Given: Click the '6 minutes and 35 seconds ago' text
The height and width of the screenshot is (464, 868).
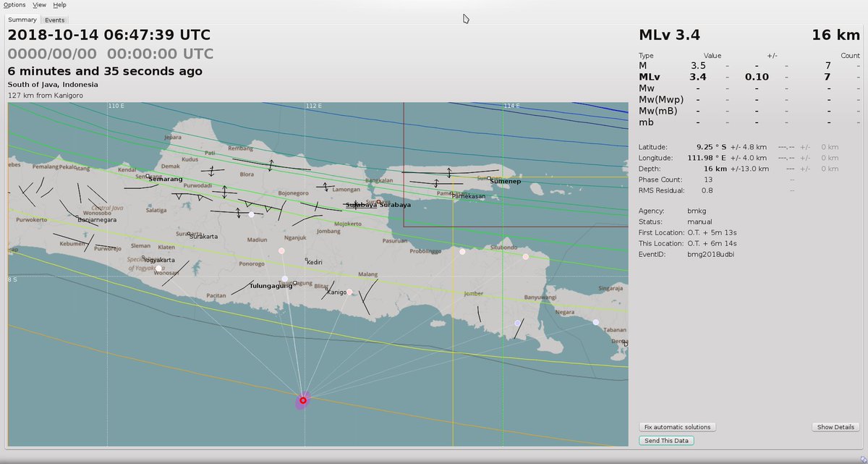Looking at the screenshot, I should click(x=105, y=71).
